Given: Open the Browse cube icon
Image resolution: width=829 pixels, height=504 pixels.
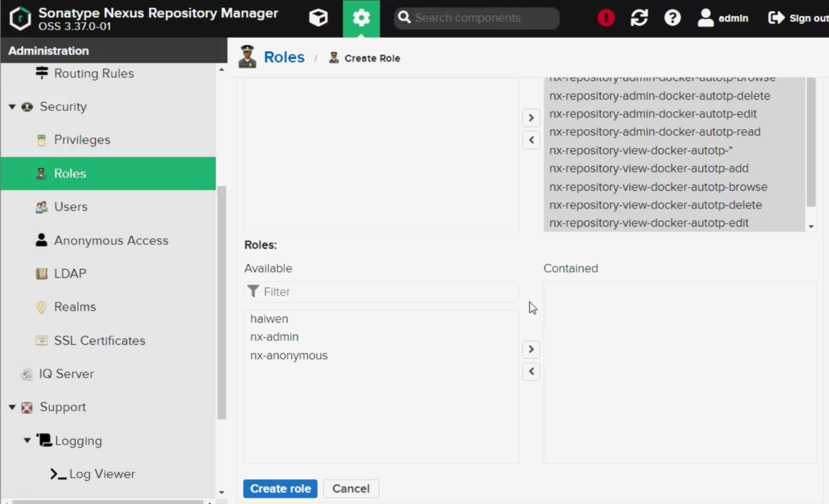Looking at the screenshot, I should point(318,18).
